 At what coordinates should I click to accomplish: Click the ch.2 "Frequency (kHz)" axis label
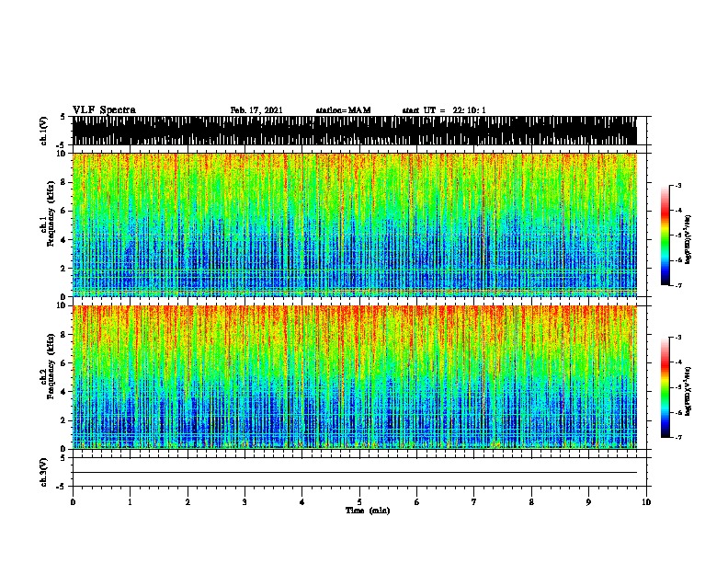click(51, 366)
